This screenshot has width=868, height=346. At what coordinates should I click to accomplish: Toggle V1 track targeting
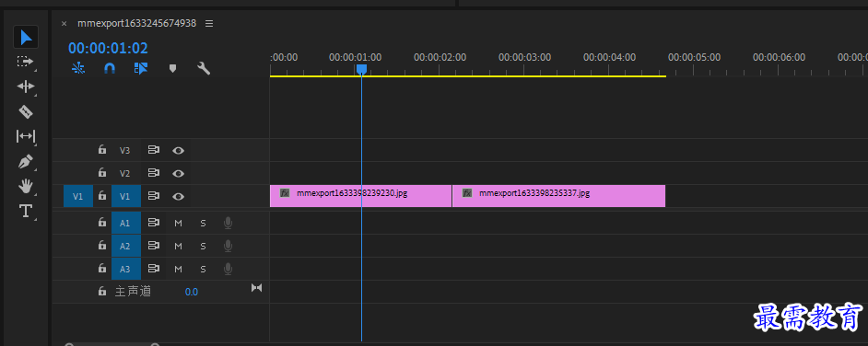[x=125, y=196]
